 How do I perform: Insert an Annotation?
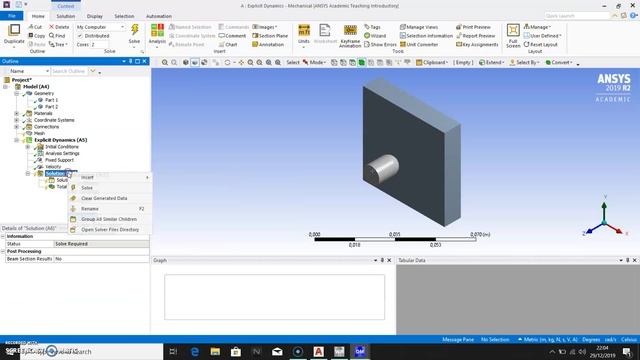coord(268,44)
